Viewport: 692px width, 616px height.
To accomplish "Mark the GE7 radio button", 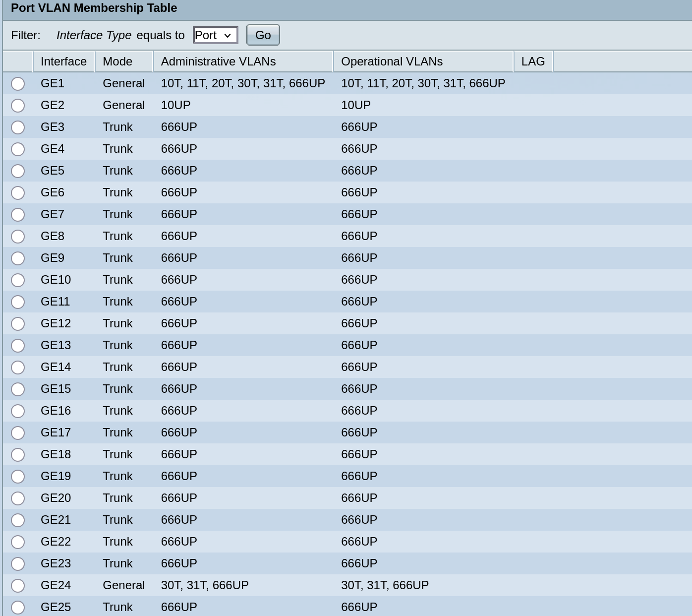I will pos(18,215).
